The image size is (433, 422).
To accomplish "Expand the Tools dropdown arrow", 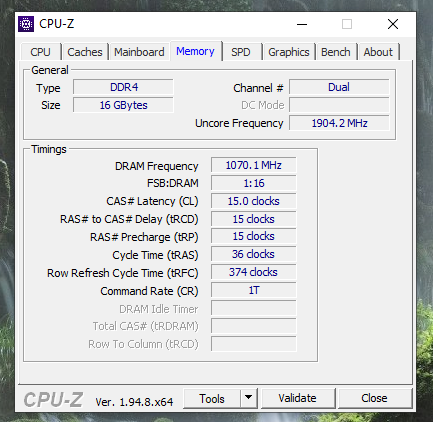I will pyautogui.click(x=248, y=398).
